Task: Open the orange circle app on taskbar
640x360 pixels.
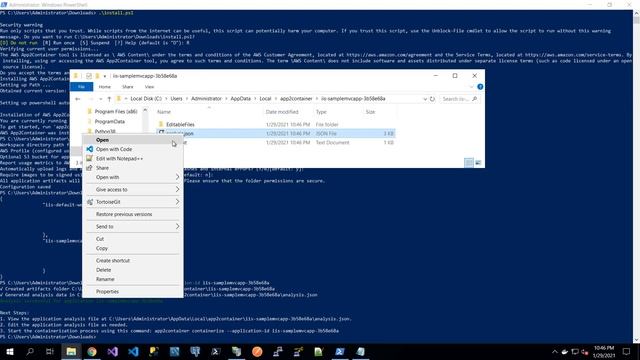Action: (x=257, y=352)
